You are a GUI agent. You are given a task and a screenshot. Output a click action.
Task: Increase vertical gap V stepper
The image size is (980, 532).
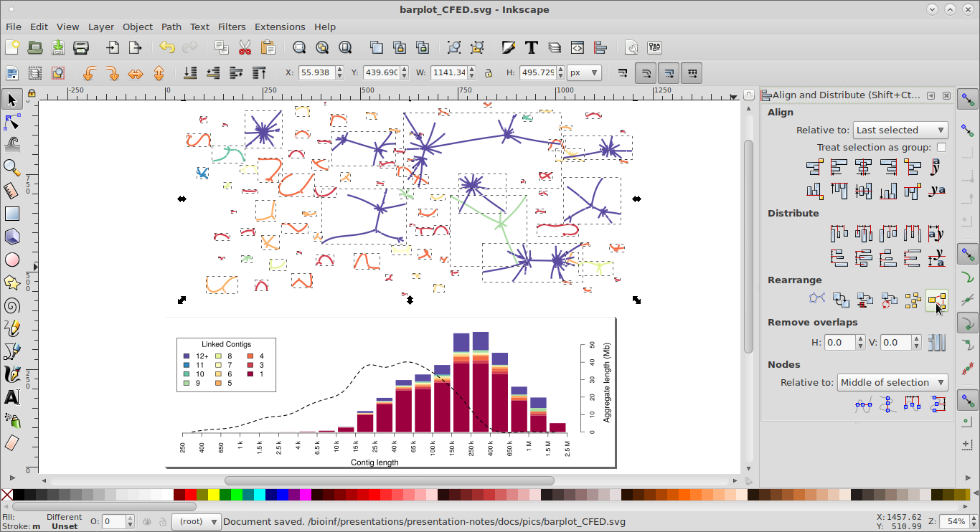[917, 339]
